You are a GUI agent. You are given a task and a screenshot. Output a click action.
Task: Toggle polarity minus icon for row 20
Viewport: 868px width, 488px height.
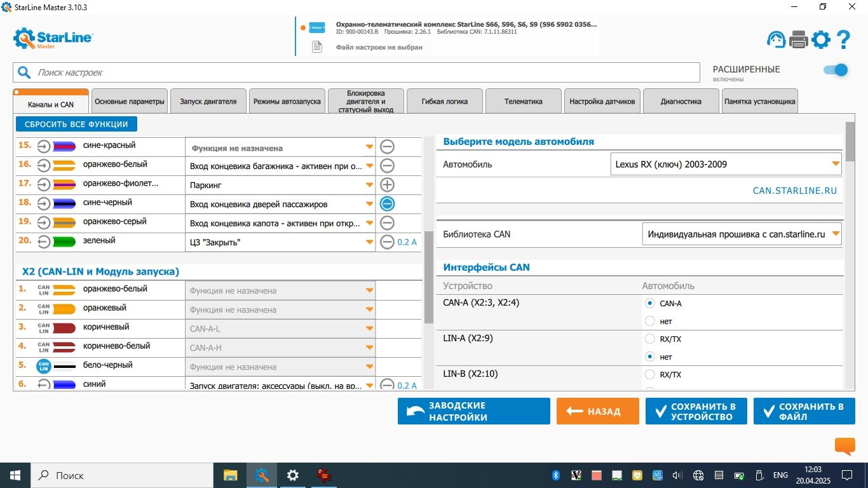387,242
